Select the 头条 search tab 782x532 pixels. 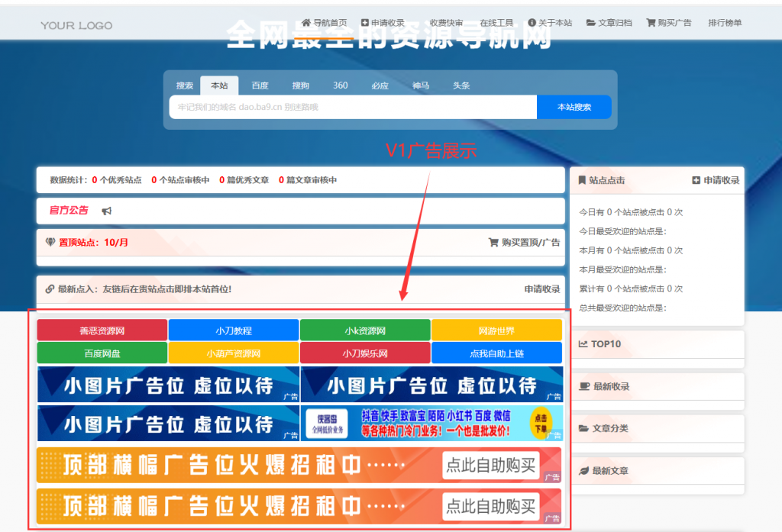[461, 85]
